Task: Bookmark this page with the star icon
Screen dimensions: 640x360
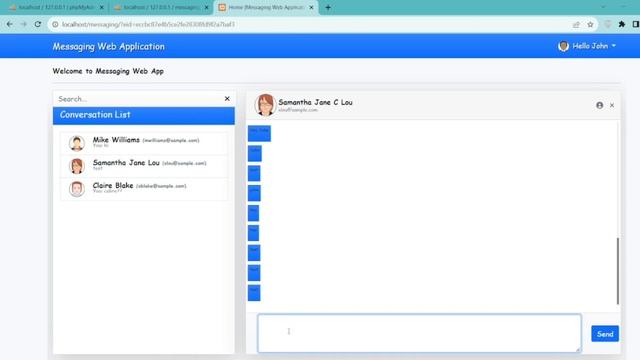Action: point(590,24)
